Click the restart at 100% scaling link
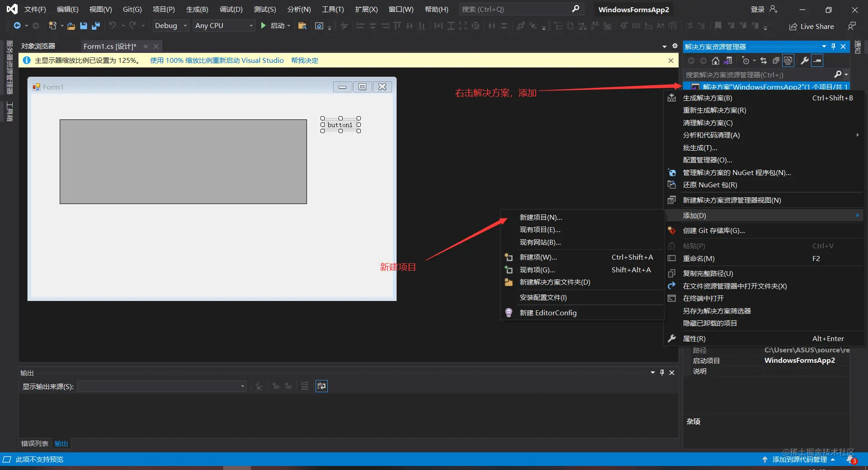 click(217, 61)
